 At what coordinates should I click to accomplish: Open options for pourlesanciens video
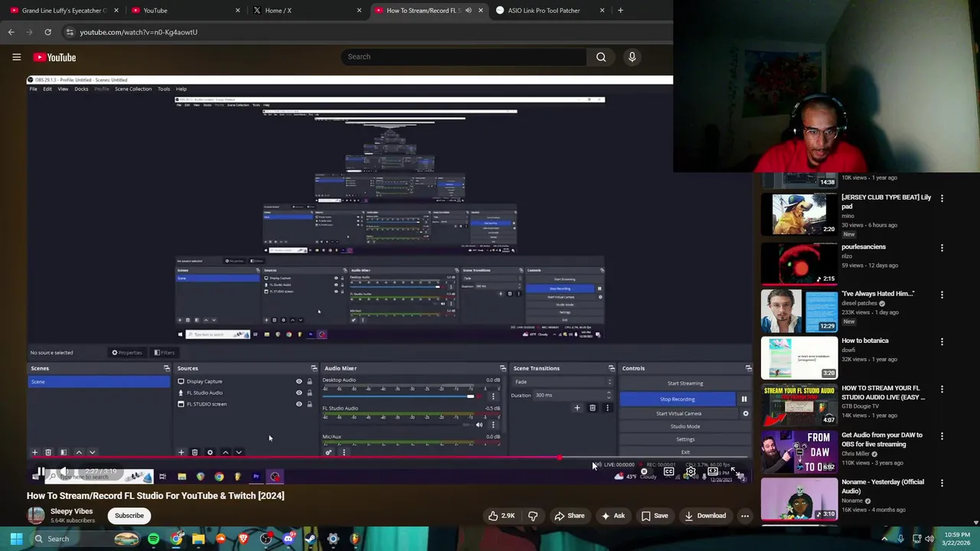[x=942, y=248]
